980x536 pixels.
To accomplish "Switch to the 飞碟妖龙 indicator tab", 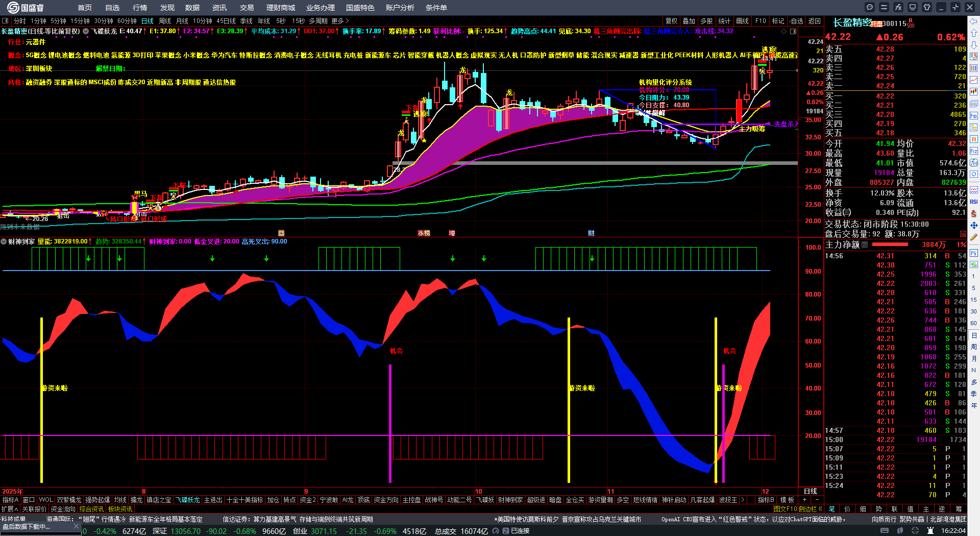I will click(x=188, y=500).
